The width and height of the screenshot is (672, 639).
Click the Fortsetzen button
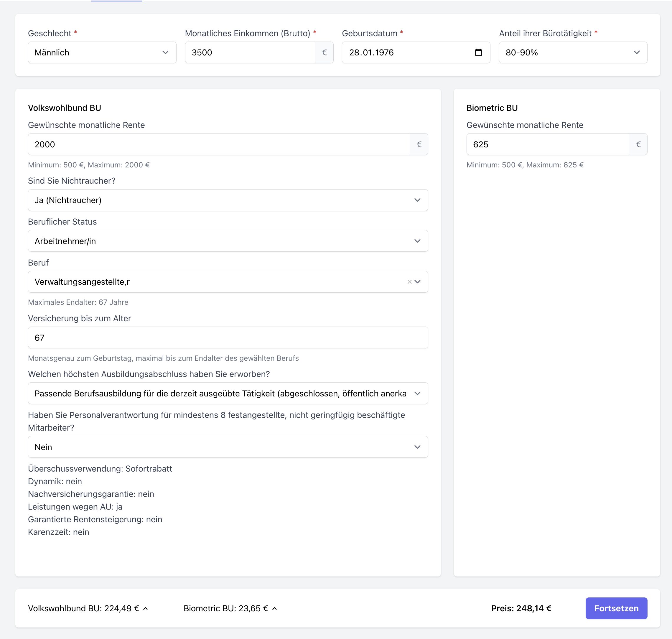616,608
